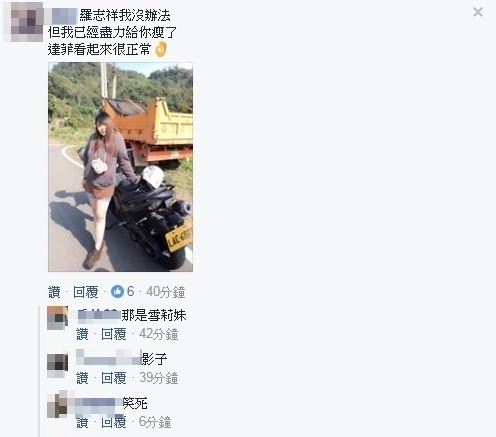Screen dimensions: 496x437
Task: Open the attached motorcycle photo
Action: pos(120,167)
